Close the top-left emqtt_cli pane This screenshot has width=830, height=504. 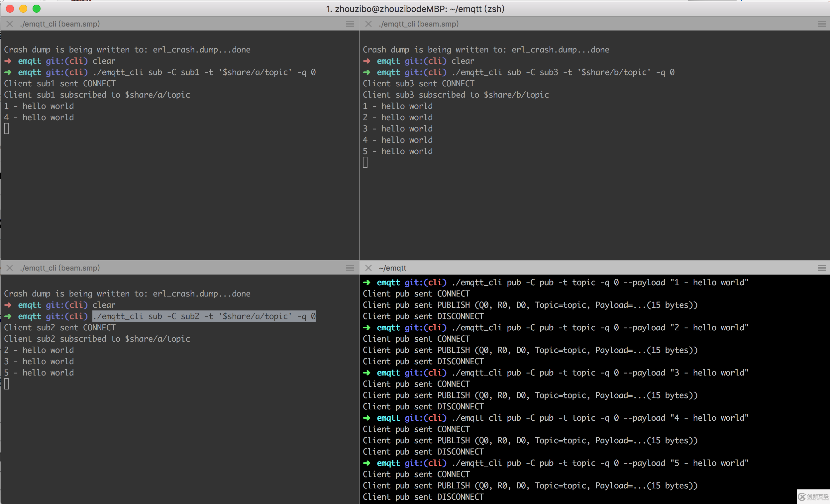point(10,24)
